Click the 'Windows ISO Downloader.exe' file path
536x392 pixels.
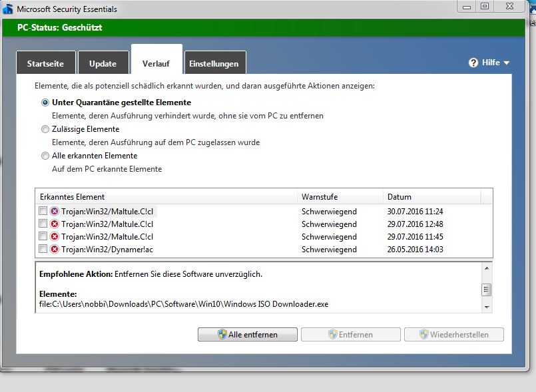(184, 304)
